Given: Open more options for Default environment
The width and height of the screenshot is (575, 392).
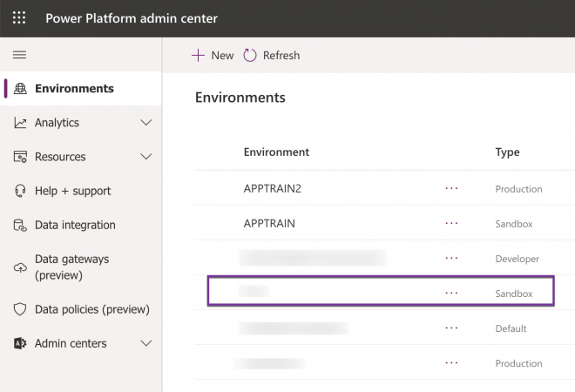Looking at the screenshot, I should (x=451, y=328).
